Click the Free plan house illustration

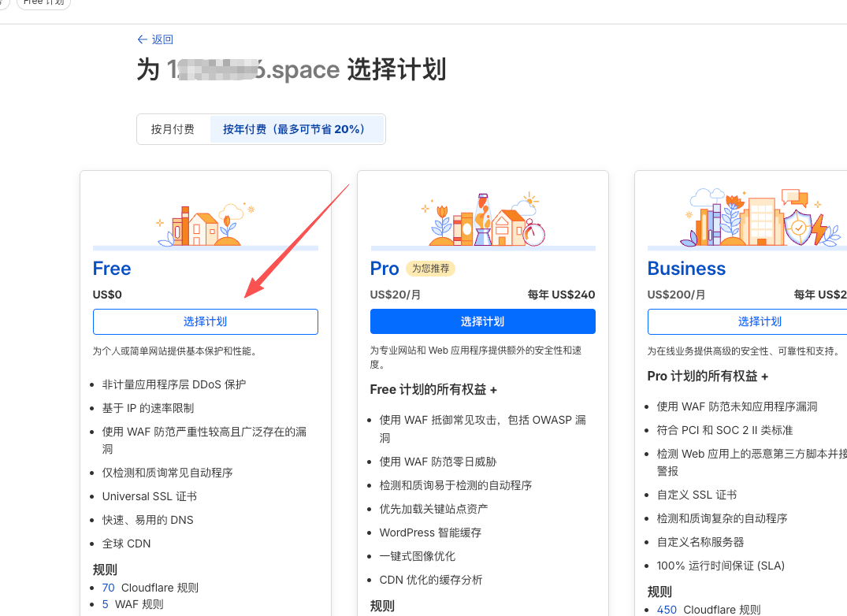pos(205,224)
